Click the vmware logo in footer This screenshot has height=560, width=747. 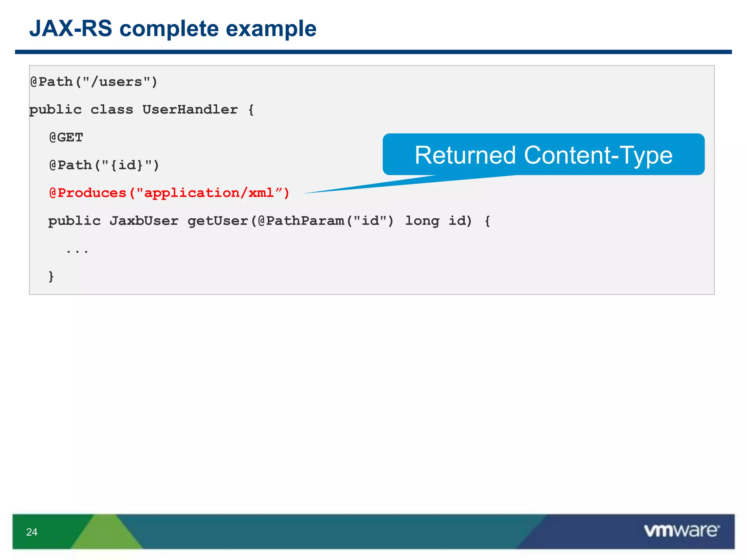(x=681, y=530)
